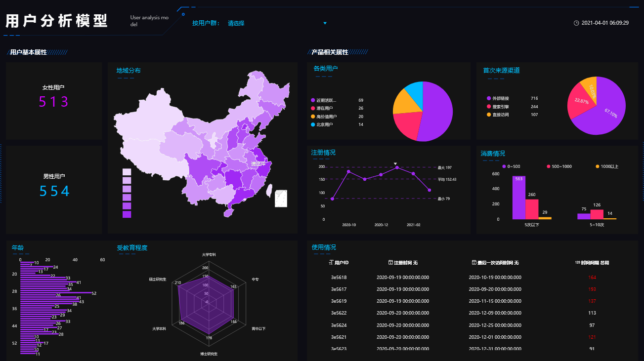Click the clock icon beside the date
This screenshot has height=361, width=644.
click(576, 23)
